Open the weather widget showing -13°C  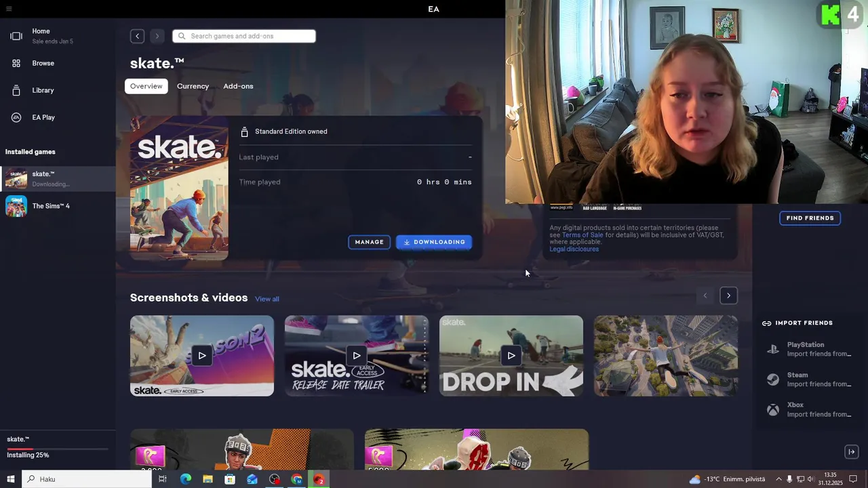coord(727,479)
